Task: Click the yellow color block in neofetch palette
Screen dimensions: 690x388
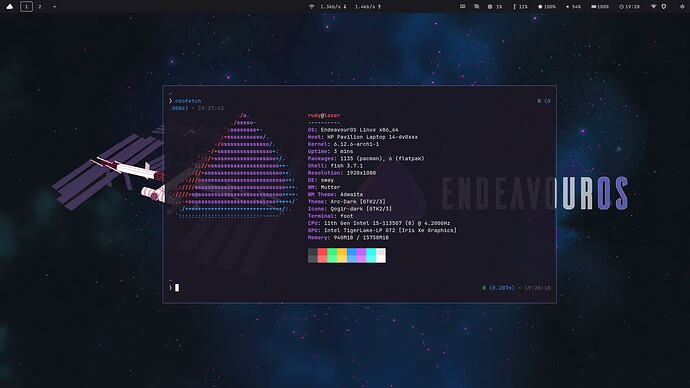Action: point(342,255)
